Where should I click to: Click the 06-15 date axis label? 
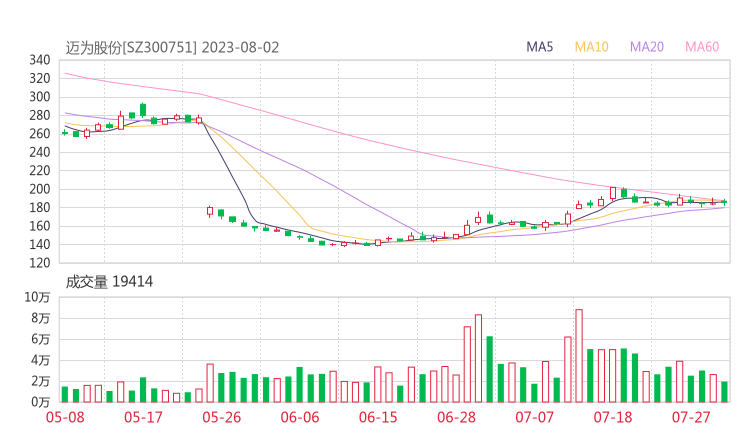coord(378,417)
